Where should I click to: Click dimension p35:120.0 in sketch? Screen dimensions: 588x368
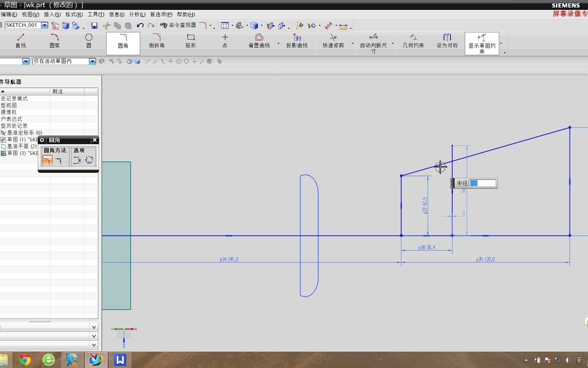pos(486,259)
